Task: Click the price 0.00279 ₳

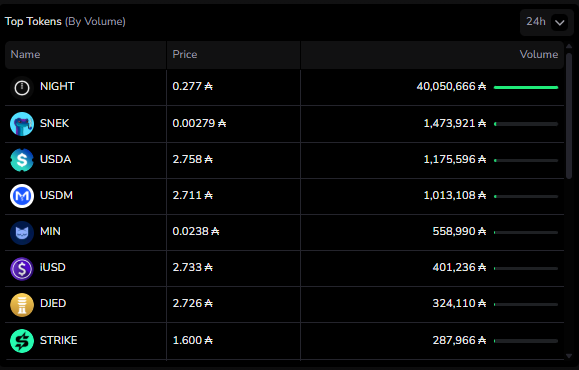Action: coord(199,123)
